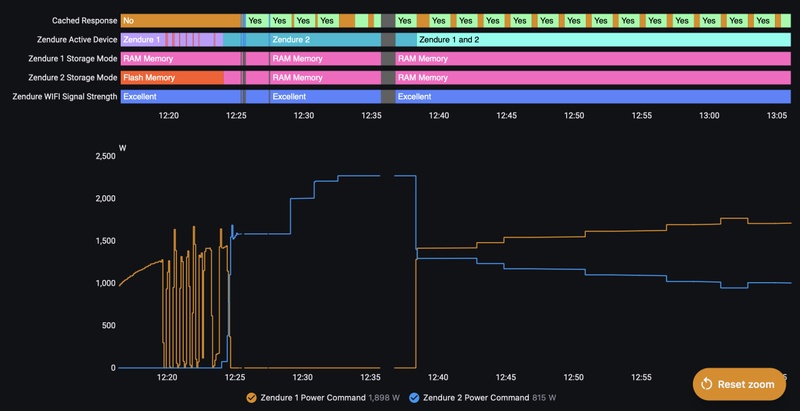Click the "12:55" time label under the power chart
The image size is (800, 411).
tap(641, 378)
